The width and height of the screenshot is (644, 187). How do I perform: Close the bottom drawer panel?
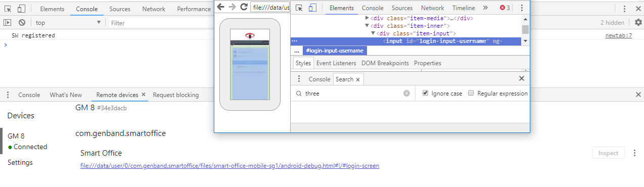(x=638, y=95)
